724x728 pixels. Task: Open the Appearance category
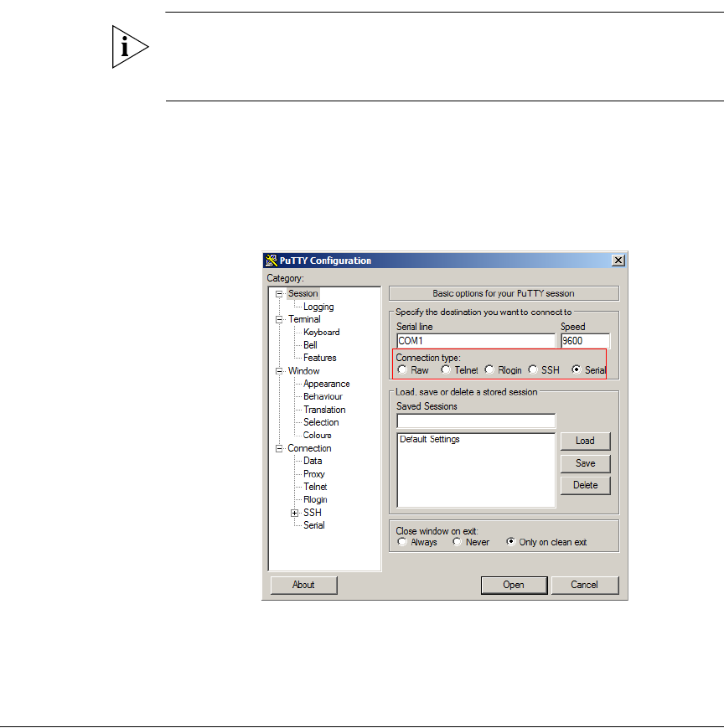pos(327,384)
